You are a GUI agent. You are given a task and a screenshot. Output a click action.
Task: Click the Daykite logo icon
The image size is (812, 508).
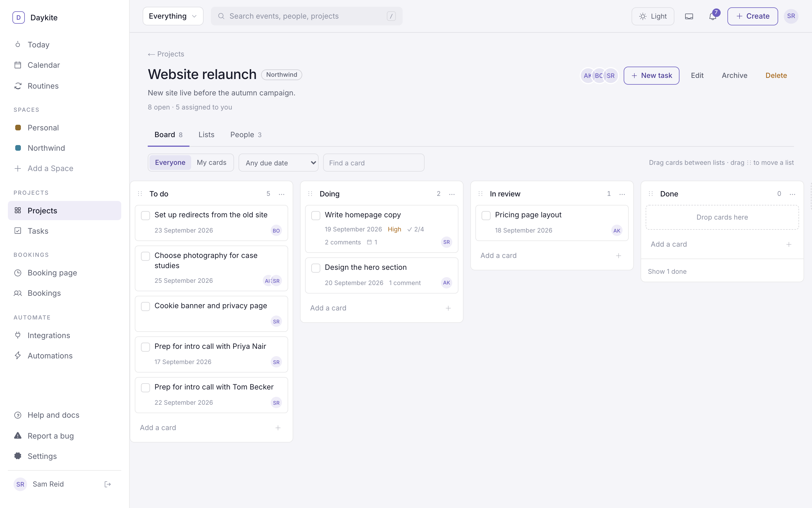[18, 17]
